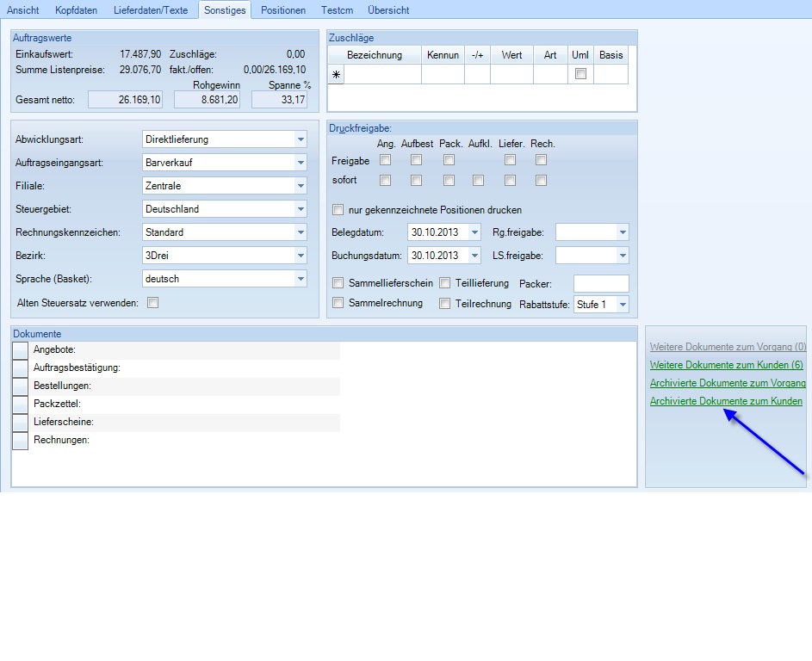The height and width of the screenshot is (661, 812).
Task: Click the square button beside Auftragsbestätigung
Action: 20,368
